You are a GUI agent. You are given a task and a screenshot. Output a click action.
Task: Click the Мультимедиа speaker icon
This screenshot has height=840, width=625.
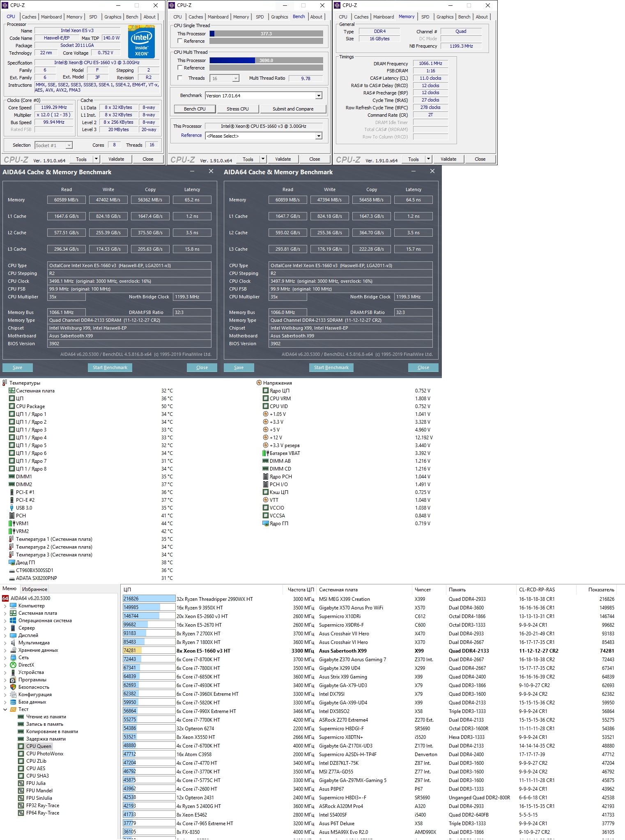coord(13,643)
